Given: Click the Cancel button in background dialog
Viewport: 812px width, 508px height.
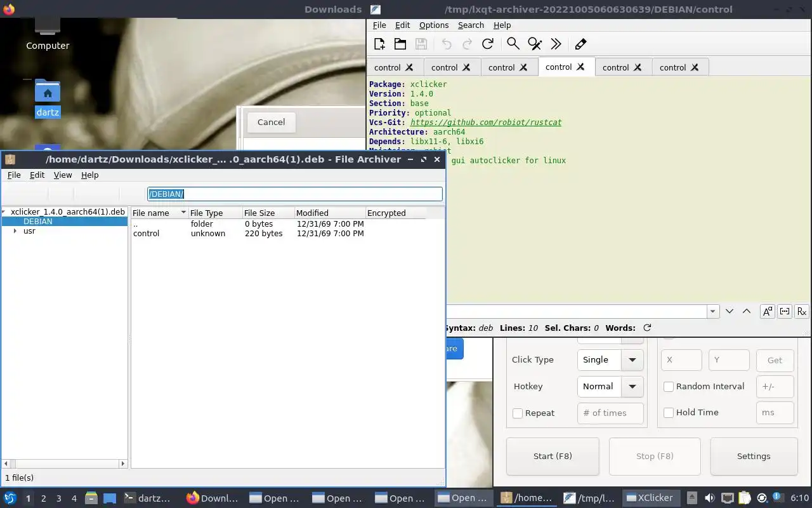Looking at the screenshot, I should pos(272,122).
